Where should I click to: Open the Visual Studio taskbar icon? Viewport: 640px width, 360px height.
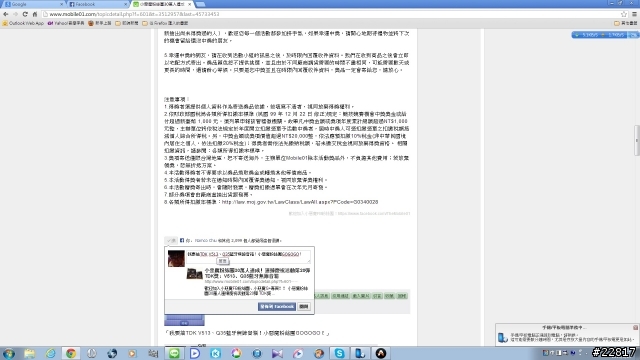pos(277,353)
